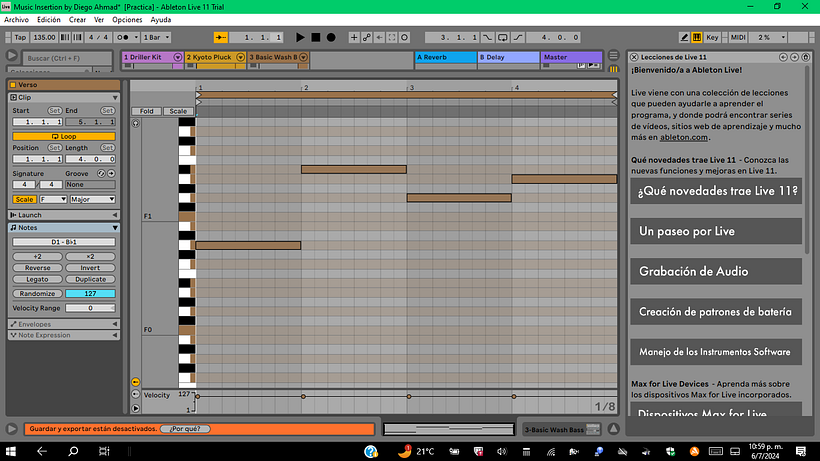Click the Randomize velocity button
Image resolution: width=820 pixels, height=461 pixels.
click(38, 293)
